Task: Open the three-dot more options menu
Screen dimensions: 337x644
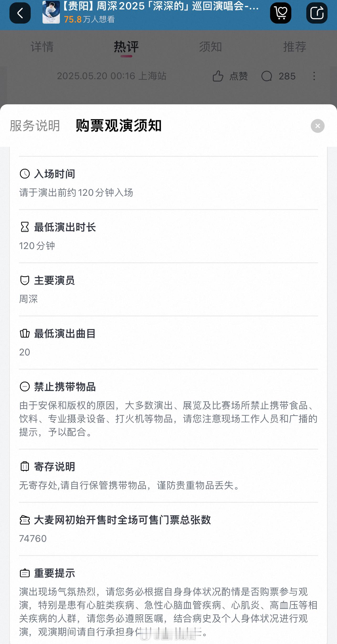Action: click(x=314, y=76)
